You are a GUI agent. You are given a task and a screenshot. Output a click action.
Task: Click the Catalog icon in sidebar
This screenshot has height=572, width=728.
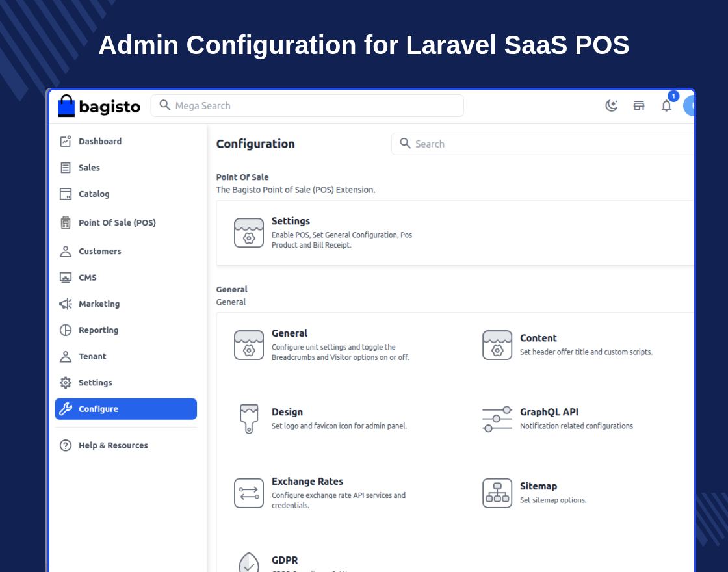pyautogui.click(x=66, y=194)
